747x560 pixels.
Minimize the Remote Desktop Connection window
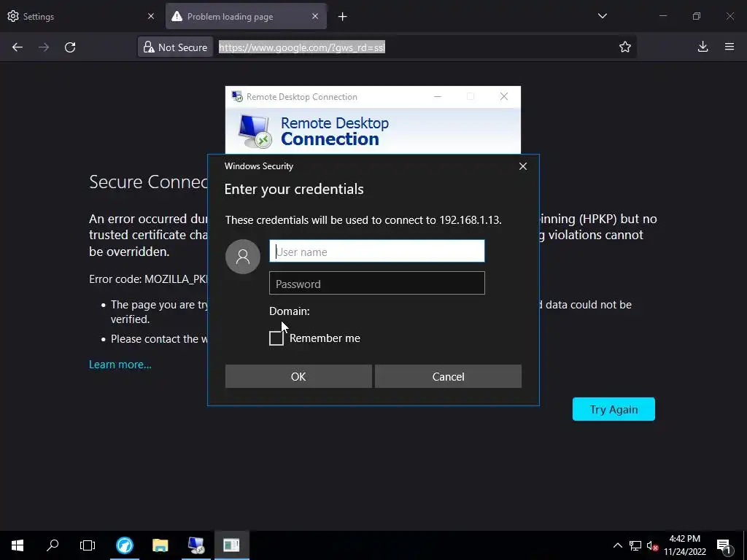click(x=438, y=97)
